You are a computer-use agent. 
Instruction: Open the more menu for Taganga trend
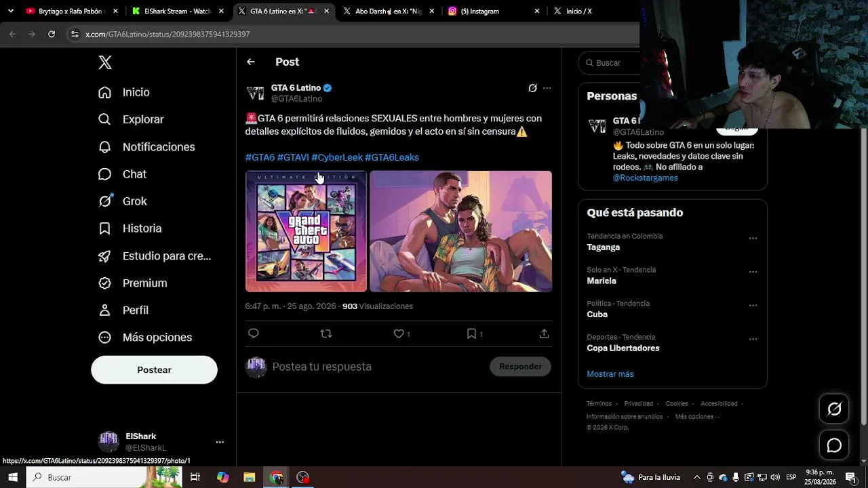(x=753, y=239)
